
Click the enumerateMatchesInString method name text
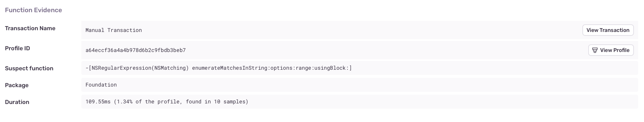[x=229, y=68]
